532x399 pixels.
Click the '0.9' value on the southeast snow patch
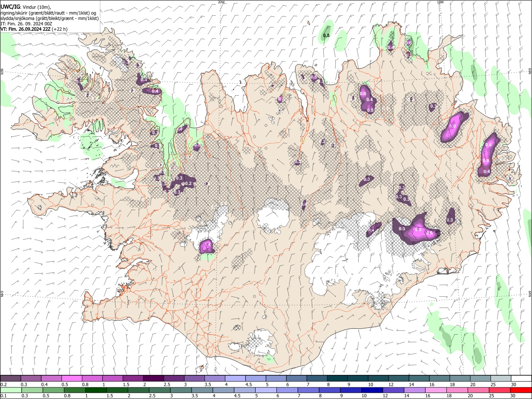click(418, 230)
